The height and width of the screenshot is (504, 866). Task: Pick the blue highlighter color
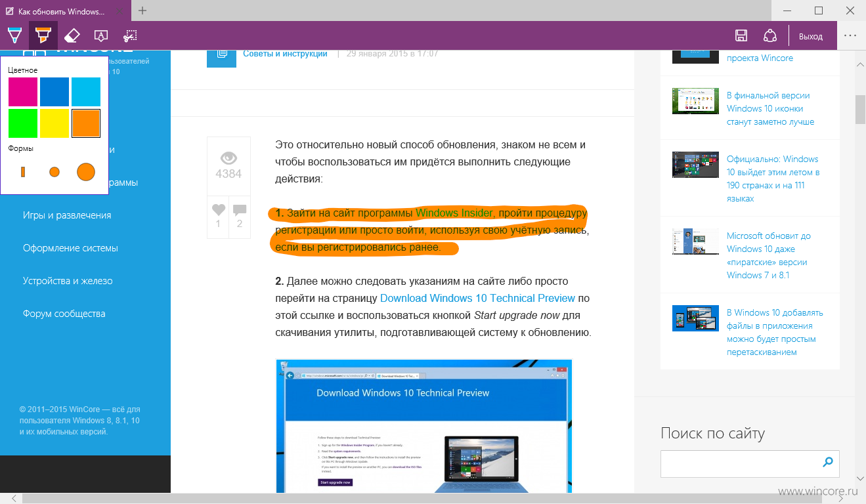54,92
